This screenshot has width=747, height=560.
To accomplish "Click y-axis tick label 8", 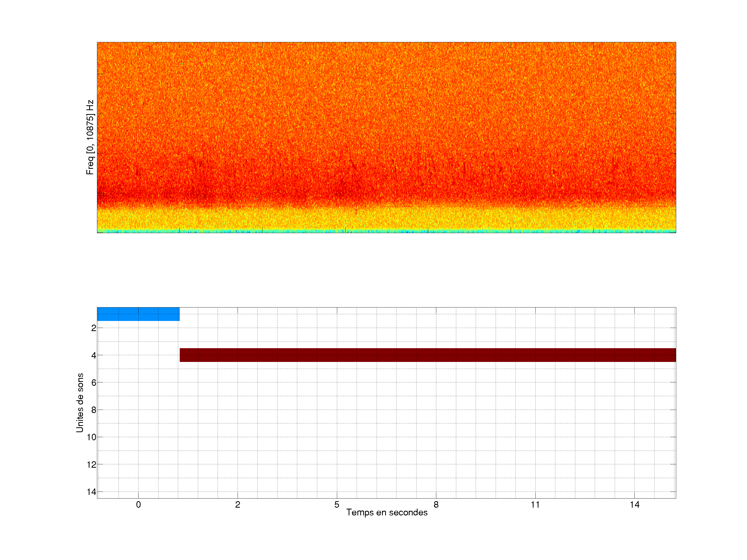I will coord(94,410).
